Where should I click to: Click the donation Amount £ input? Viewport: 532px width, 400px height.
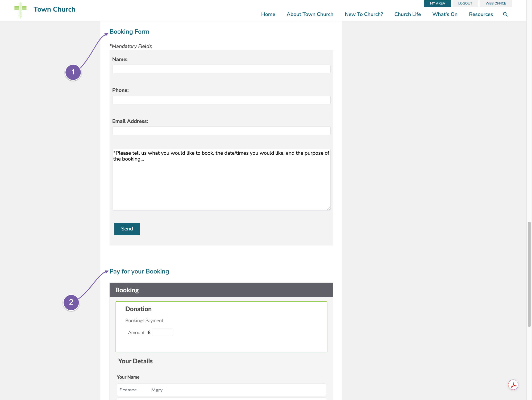coord(163,332)
